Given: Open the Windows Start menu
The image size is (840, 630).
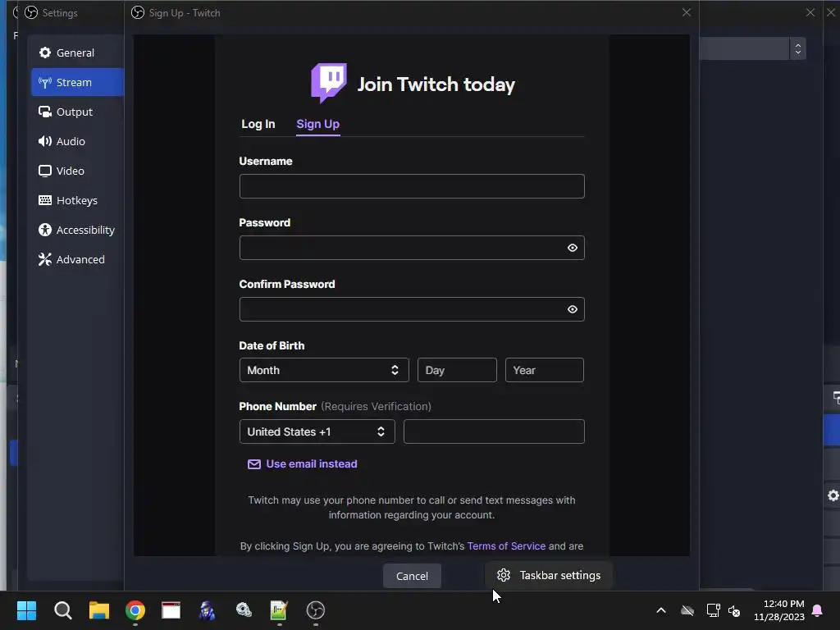Looking at the screenshot, I should click(26, 610).
